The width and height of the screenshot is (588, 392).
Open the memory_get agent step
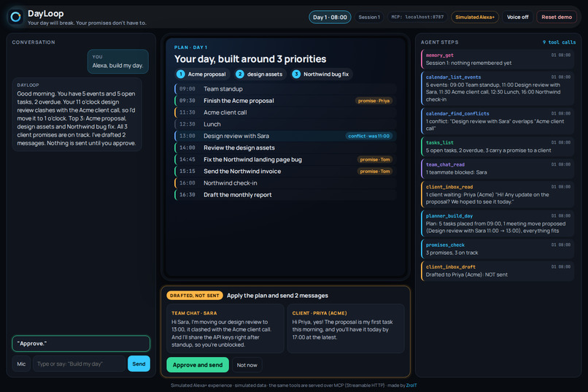[x=498, y=59]
